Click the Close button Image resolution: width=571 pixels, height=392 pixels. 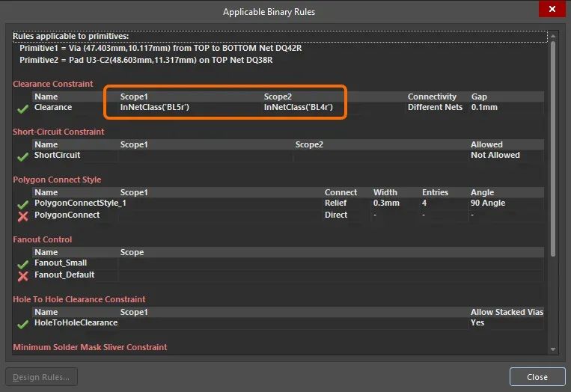(537, 377)
